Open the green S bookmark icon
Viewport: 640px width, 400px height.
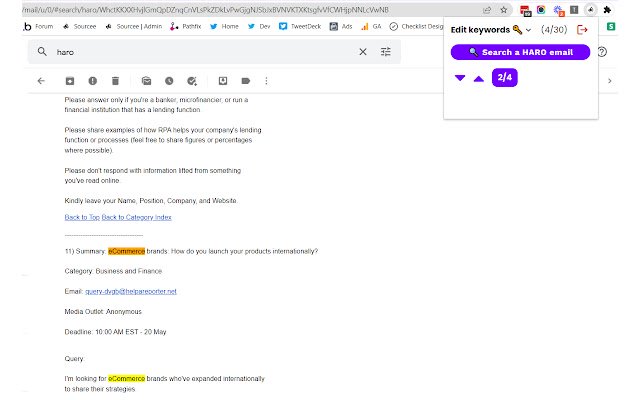click(x=611, y=27)
